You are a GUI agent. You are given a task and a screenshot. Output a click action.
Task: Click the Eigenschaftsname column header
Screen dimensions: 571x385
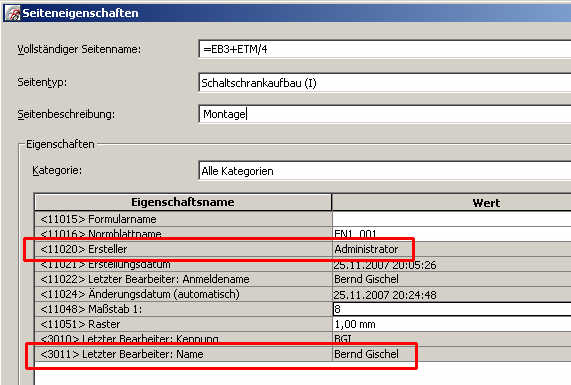[183, 202]
